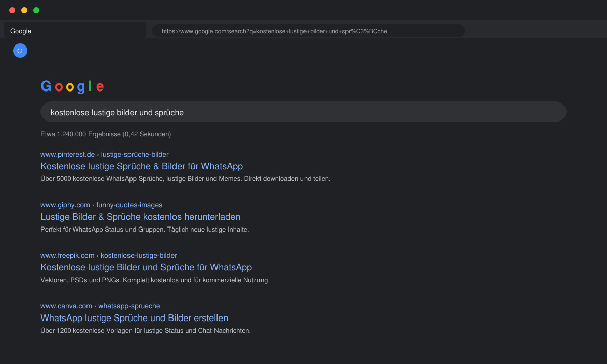
Task: Open 'Lustige Bilder & Sprüche kostenlos herunterladen' result
Action: point(140,217)
